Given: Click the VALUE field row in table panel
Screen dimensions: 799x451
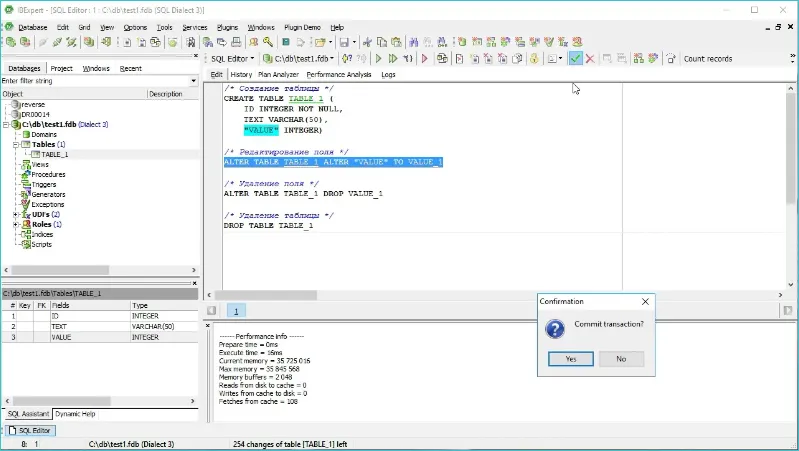Looking at the screenshot, I should point(100,337).
